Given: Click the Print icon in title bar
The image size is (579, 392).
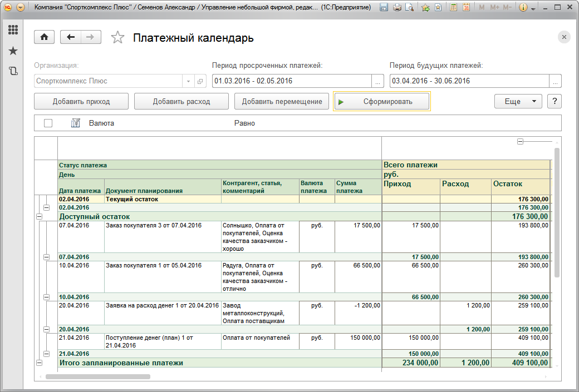Looking at the screenshot, I should [397, 8].
